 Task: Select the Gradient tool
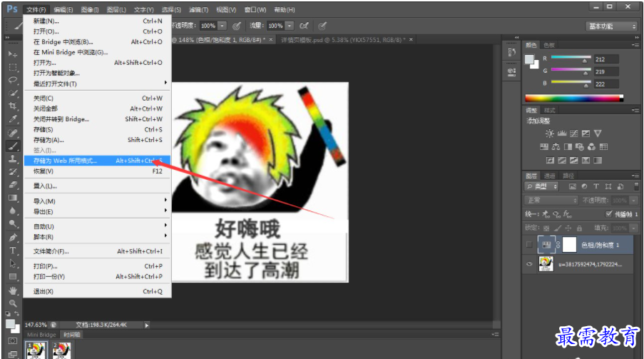pyautogui.click(x=13, y=198)
